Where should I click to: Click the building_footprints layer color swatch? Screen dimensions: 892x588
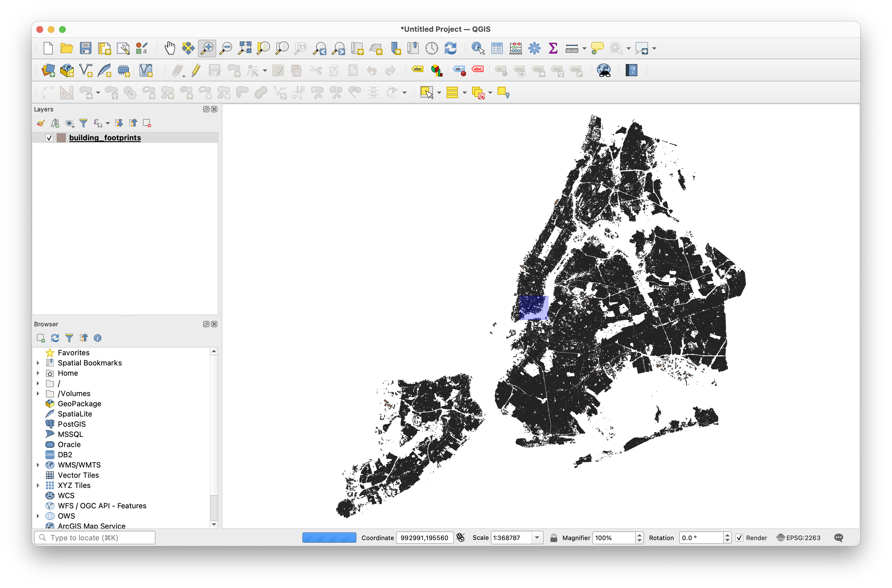(61, 138)
